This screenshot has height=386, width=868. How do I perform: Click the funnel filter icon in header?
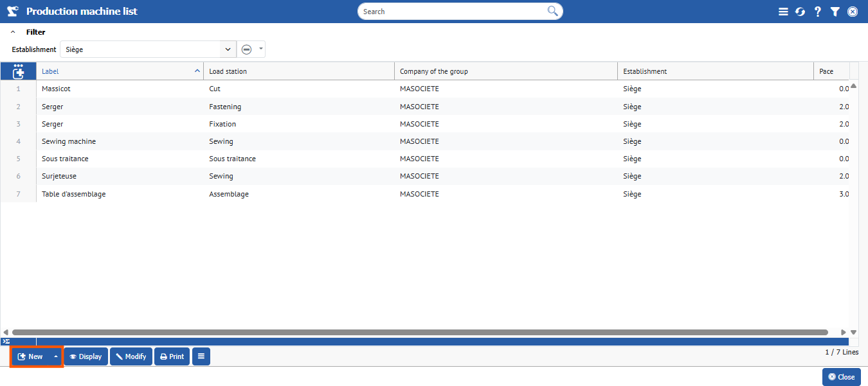coord(835,12)
